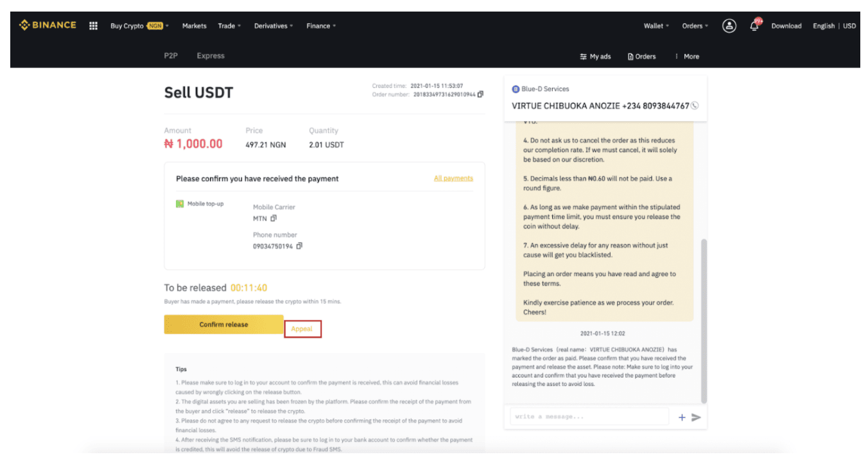Click the Appeal link
Viewport: 868px width, 466px height.
tap(302, 329)
